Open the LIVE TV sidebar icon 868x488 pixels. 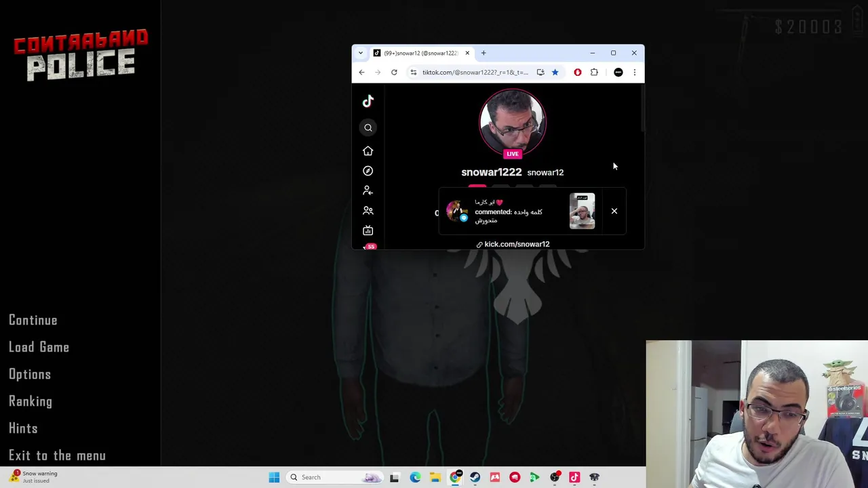point(368,230)
